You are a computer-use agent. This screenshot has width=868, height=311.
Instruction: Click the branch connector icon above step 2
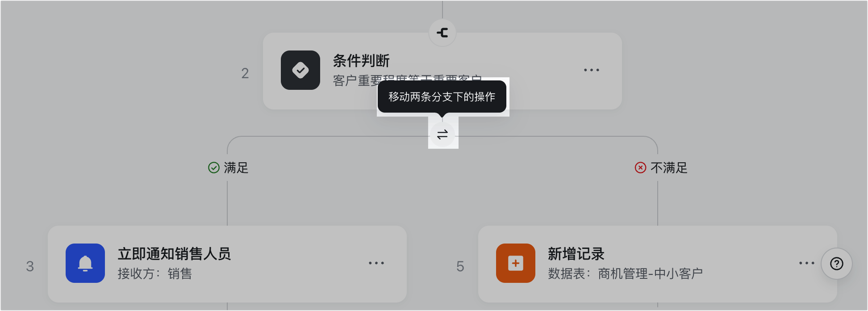(442, 33)
